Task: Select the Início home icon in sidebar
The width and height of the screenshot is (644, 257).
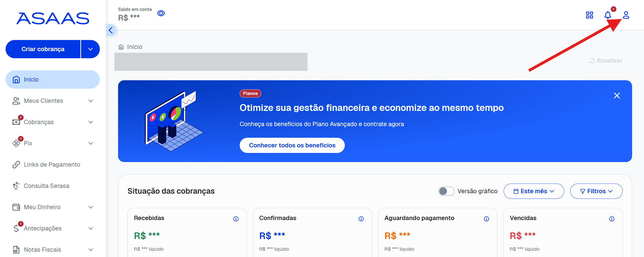Action: [16, 79]
